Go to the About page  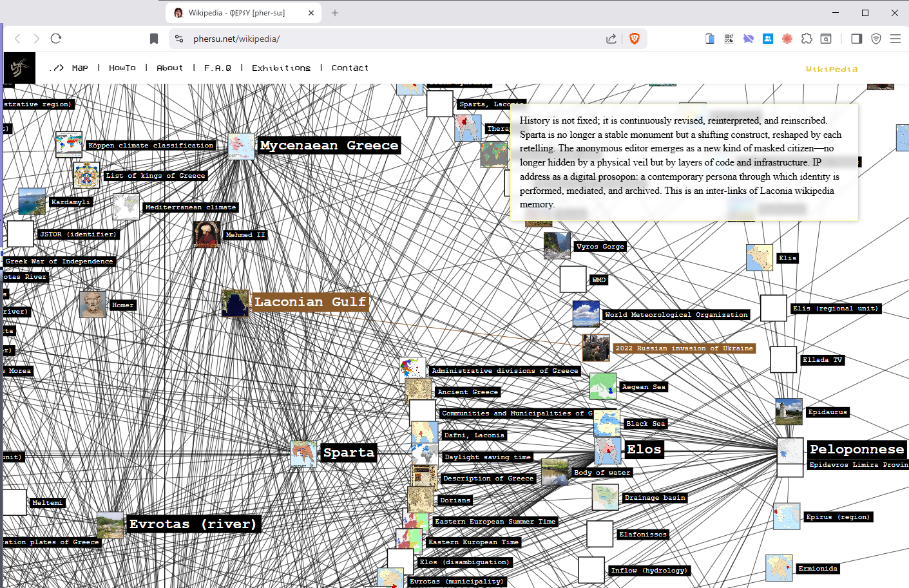click(169, 68)
